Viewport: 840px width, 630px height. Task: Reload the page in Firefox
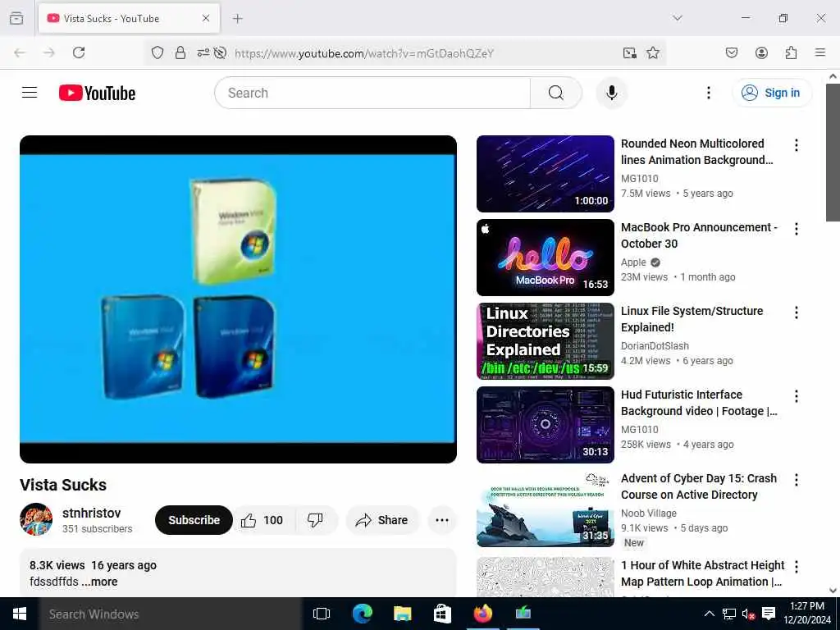[79, 52]
